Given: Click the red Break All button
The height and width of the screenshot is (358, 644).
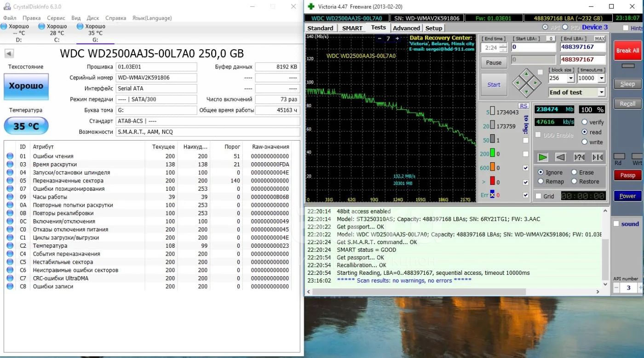Looking at the screenshot, I should click(627, 51).
